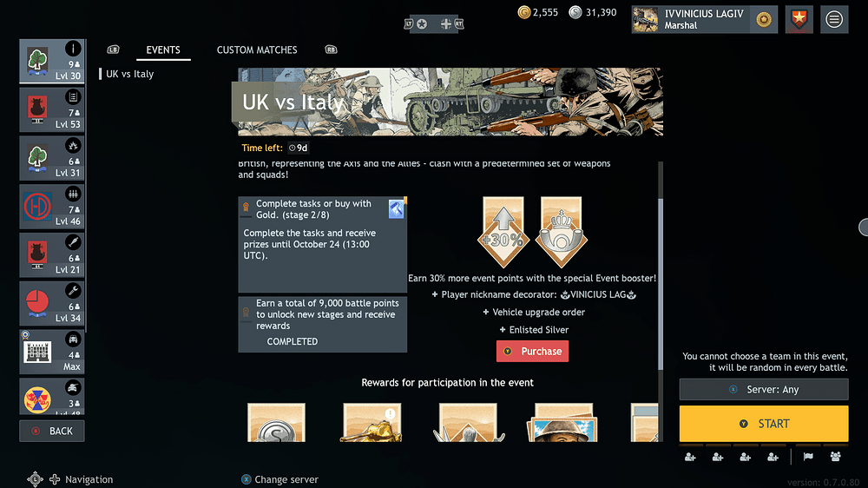Switch to the CUSTOM MATCHES tab
This screenshot has height=488, width=868.
click(x=257, y=49)
